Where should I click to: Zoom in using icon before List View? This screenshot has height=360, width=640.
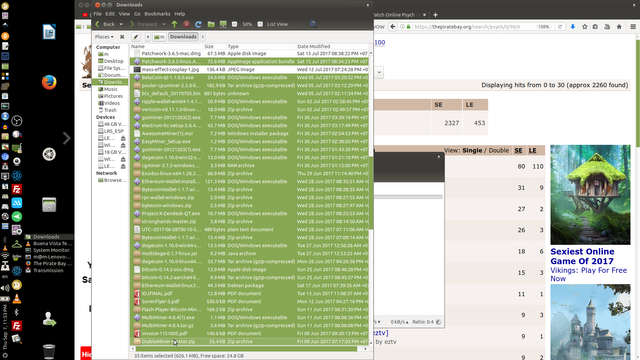click(x=260, y=24)
